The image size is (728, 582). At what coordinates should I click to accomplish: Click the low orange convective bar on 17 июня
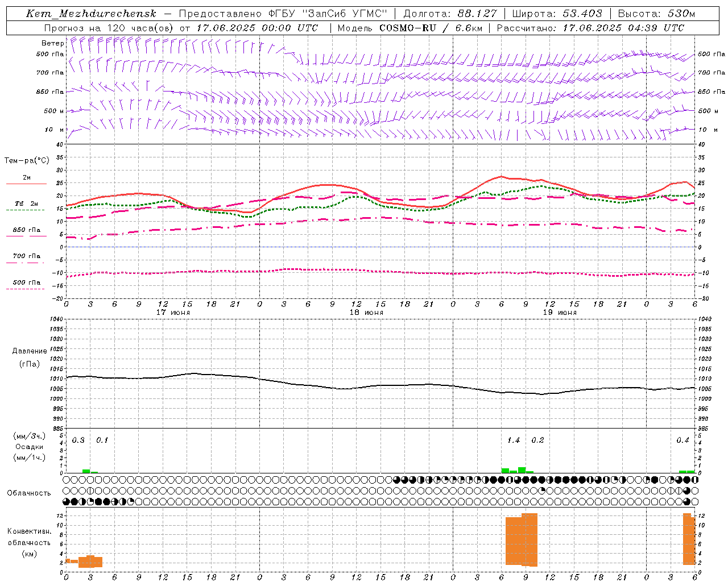(x=90, y=562)
